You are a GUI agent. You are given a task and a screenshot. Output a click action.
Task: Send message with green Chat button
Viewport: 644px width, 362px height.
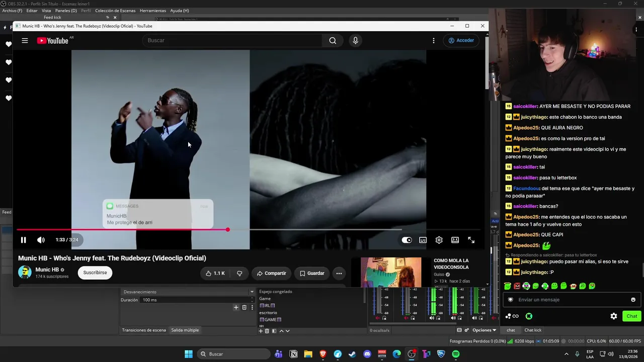[x=631, y=316]
